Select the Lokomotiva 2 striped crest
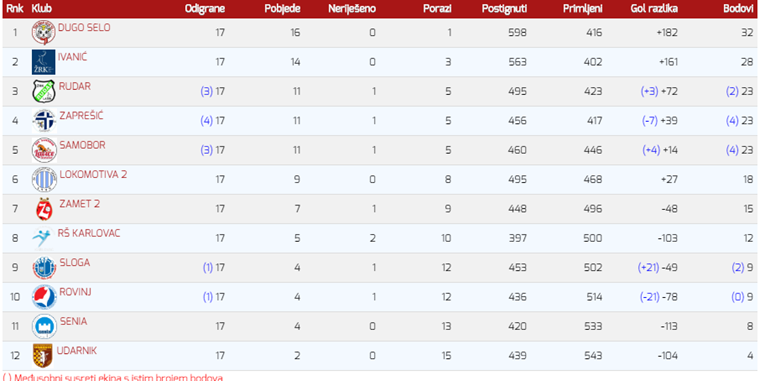This screenshot has height=381, width=760. click(x=44, y=179)
